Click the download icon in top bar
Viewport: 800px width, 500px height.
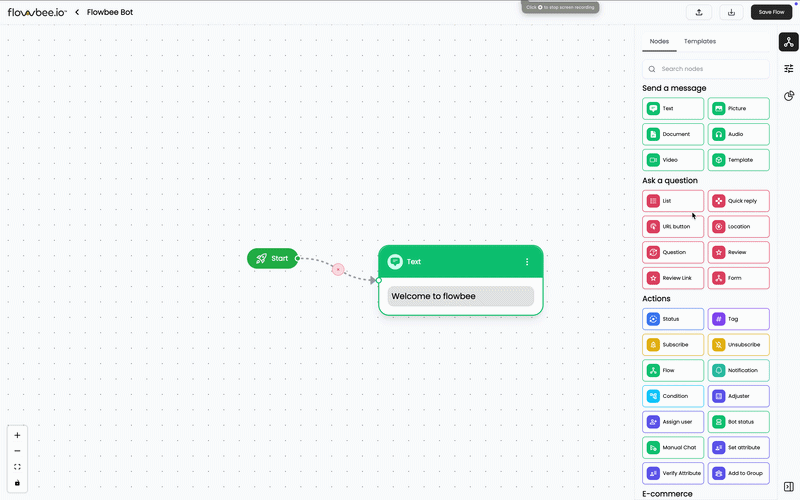731,12
